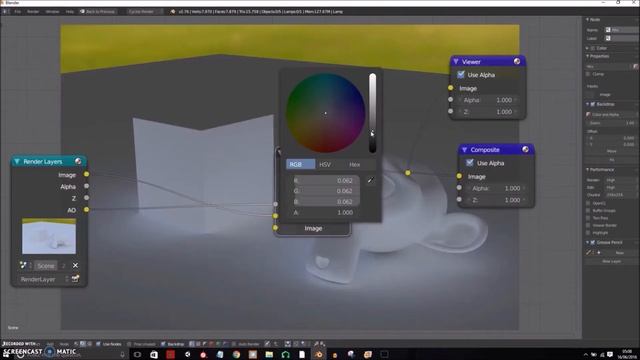This screenshot has height=360, width=640.
Task: Click the Blender logo icon in info header
Action: (173, 11)
